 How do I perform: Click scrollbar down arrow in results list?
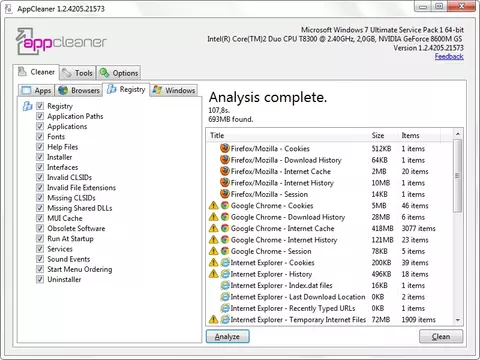point(458,320)
